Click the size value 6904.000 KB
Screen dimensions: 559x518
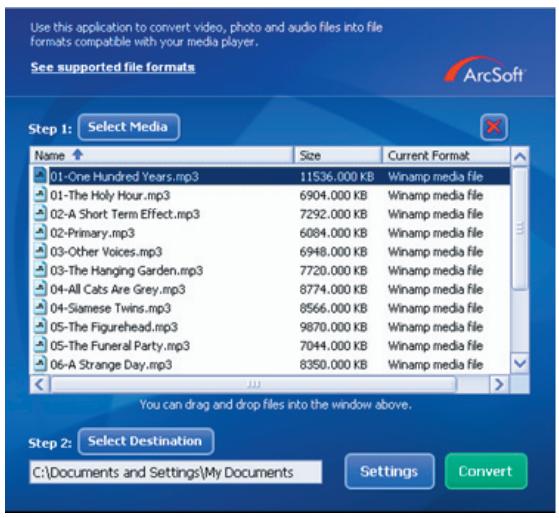tap(333, 195)
